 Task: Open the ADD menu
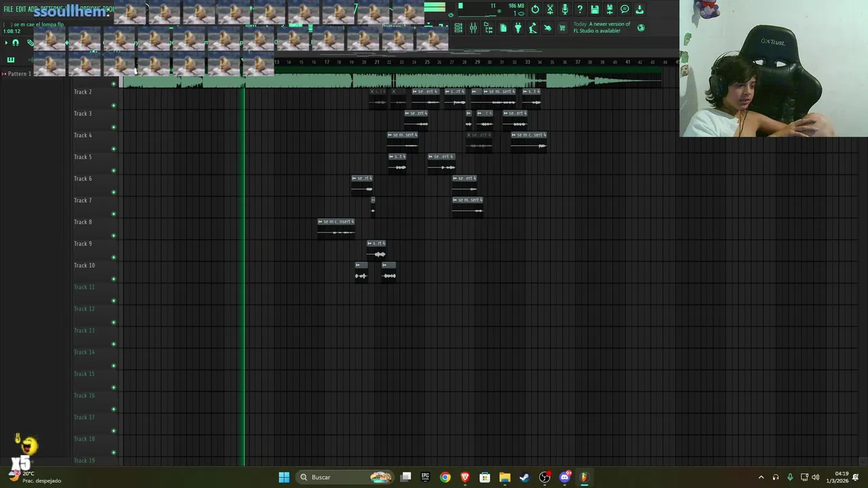pos(33,9)
